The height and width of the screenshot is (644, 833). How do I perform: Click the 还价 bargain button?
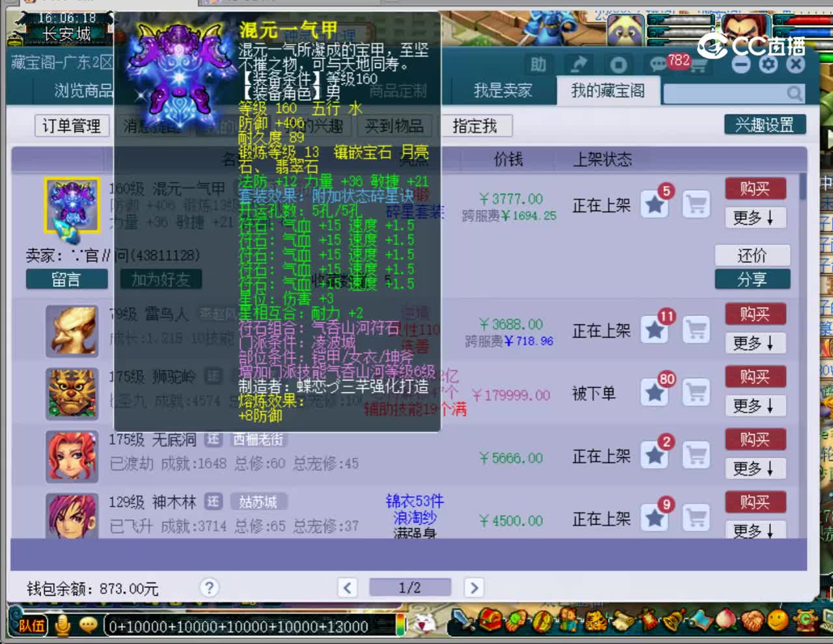coord(752,255)
